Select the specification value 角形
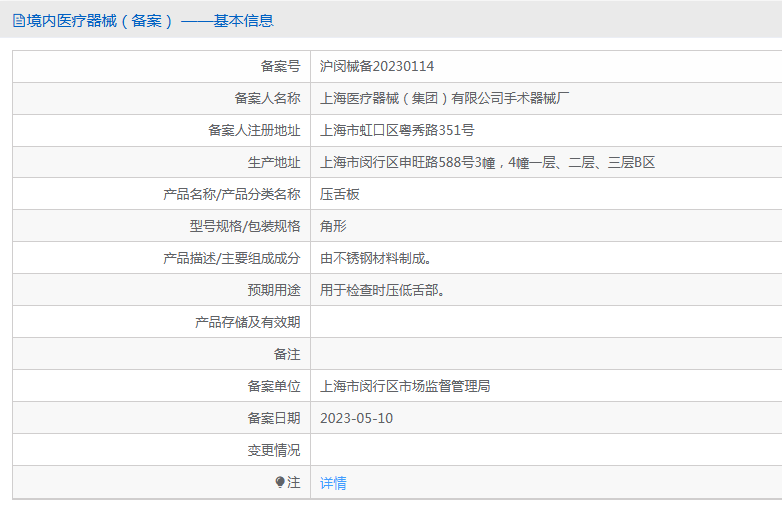Screen dimensions: 782x506 point(333,226)
